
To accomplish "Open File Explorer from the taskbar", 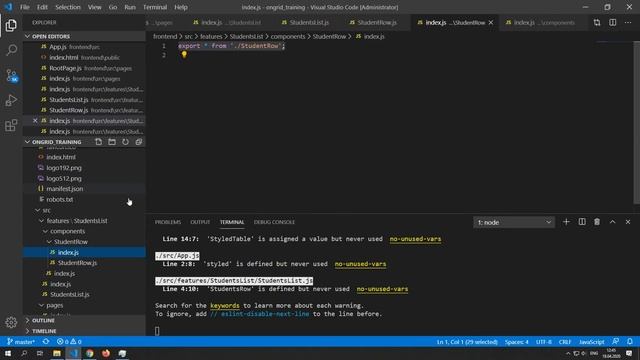I will coord(57,353).
